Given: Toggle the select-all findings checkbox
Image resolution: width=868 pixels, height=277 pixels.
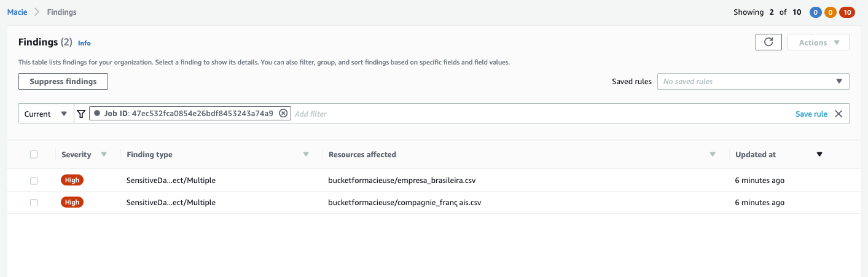Looking at the screenshot, I should 34,154.
